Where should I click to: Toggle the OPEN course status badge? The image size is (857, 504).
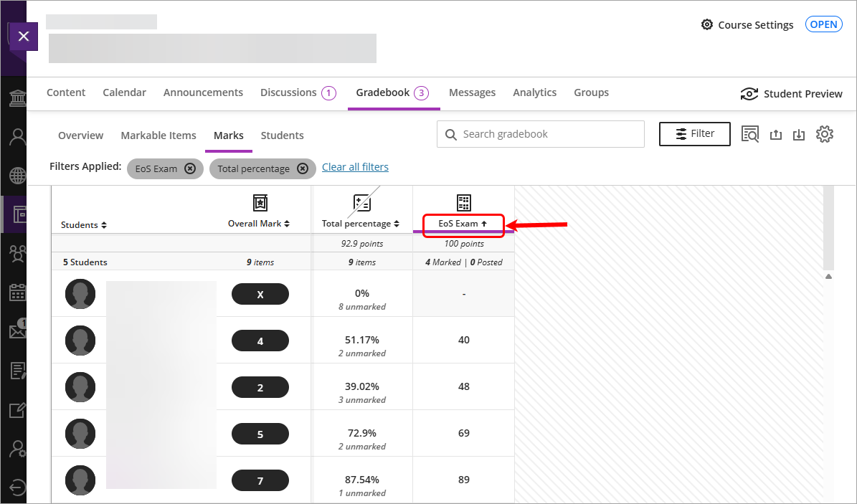point(823,24)
